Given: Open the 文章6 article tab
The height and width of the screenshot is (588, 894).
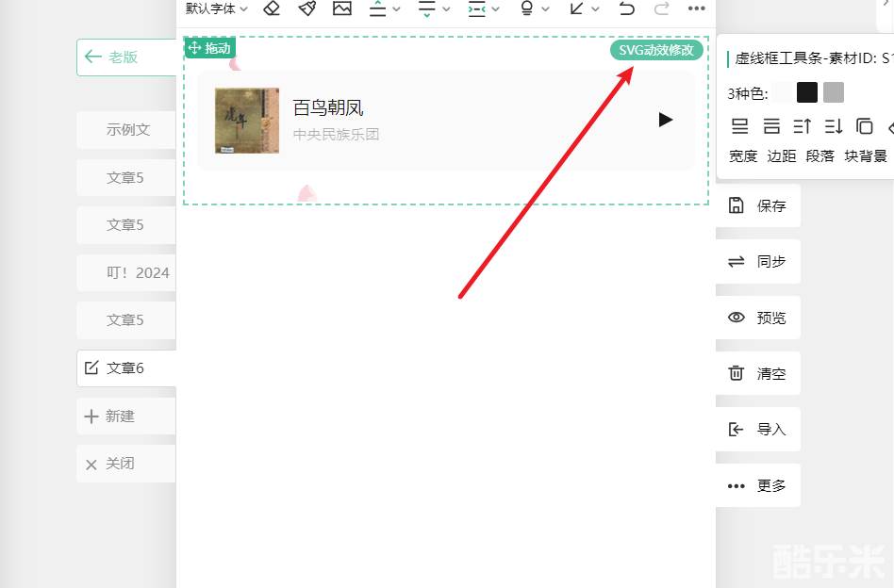Looking at the screenshot, I should pyautogui.click(x=125, y=368).
